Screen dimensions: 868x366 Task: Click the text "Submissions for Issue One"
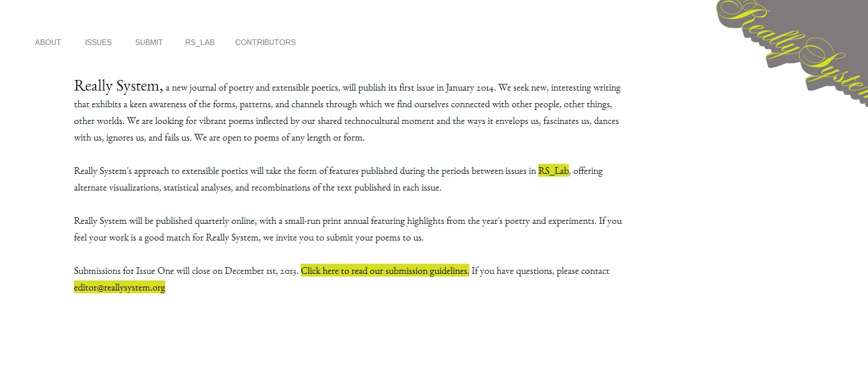click(123, 271)
